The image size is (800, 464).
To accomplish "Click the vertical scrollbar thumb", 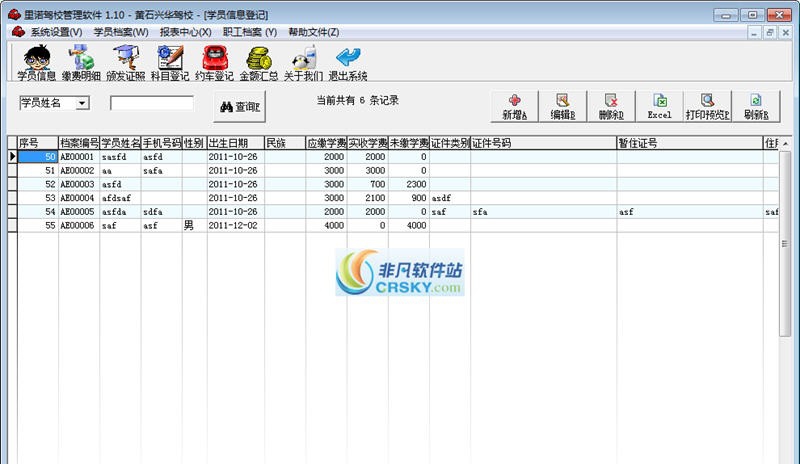I will point(785,243).
